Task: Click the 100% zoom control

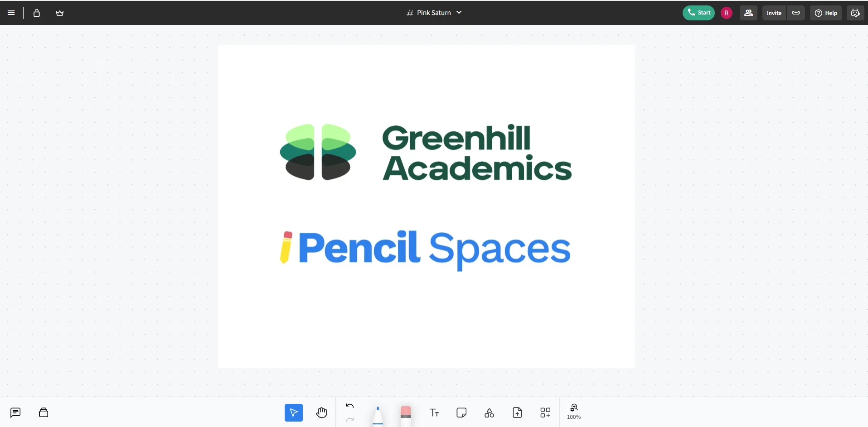Action: pyautogui.click(x=574, y=412)
